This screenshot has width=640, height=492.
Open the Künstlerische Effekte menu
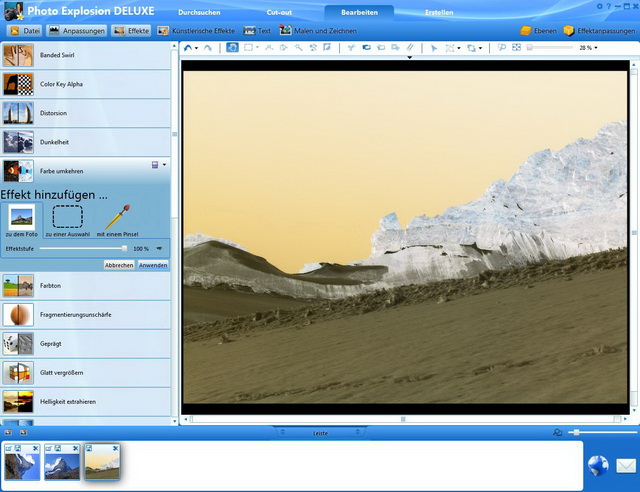point(198,31)
